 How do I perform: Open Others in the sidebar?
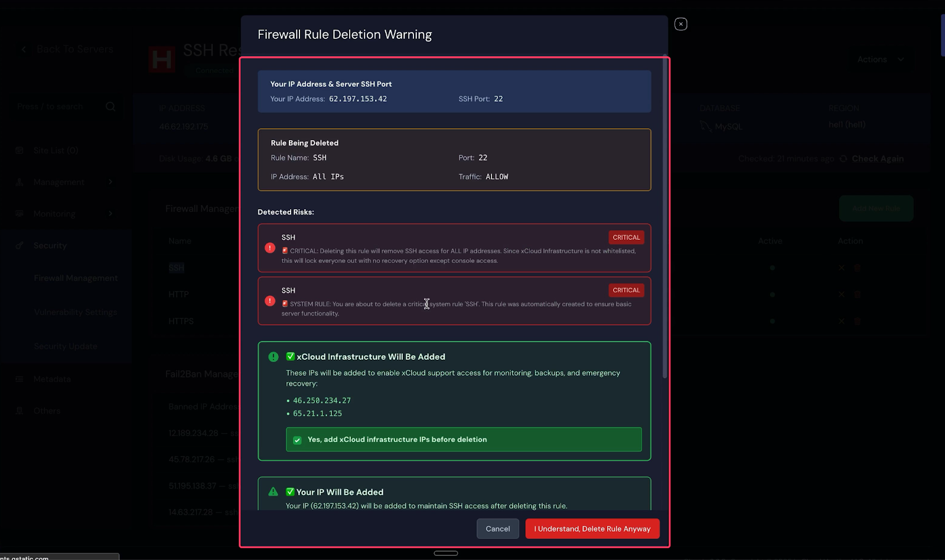coord(47,411)
